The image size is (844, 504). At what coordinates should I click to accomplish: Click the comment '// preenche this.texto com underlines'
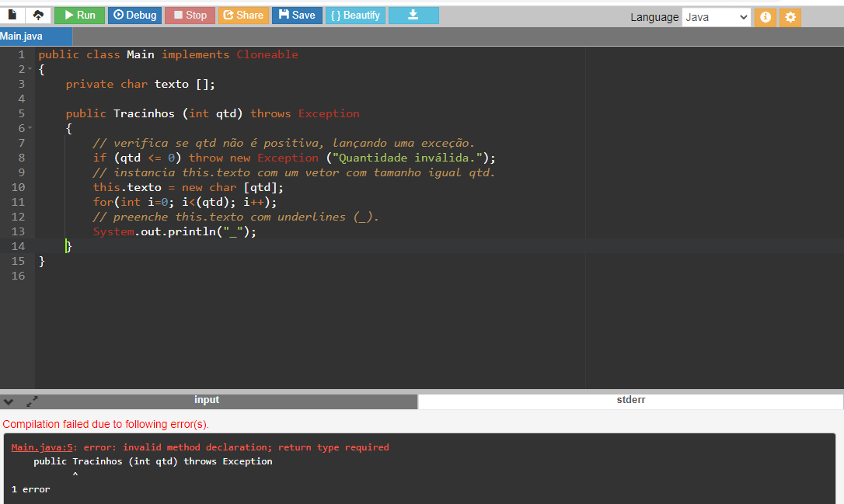click(235, 217)
